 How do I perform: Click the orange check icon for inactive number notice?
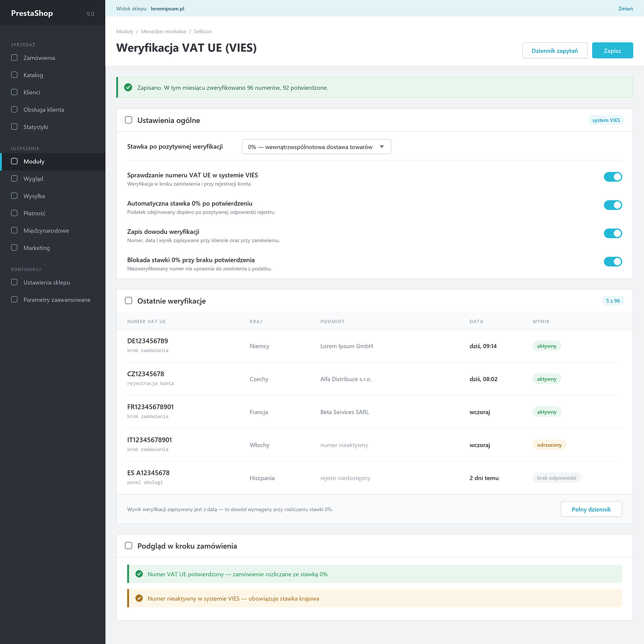pyautogui.click(x=139, y=598)
